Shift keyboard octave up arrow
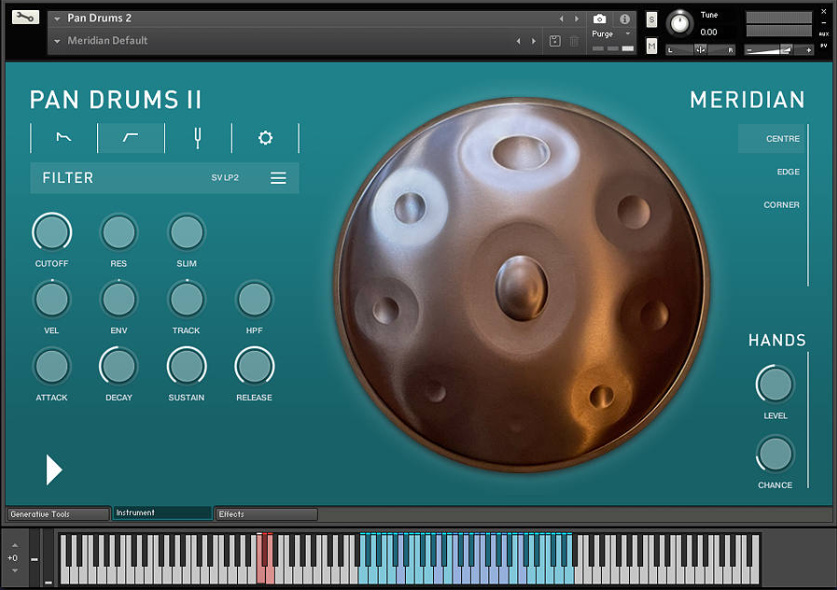The image size is (837, 590). [x=14, y=545]
